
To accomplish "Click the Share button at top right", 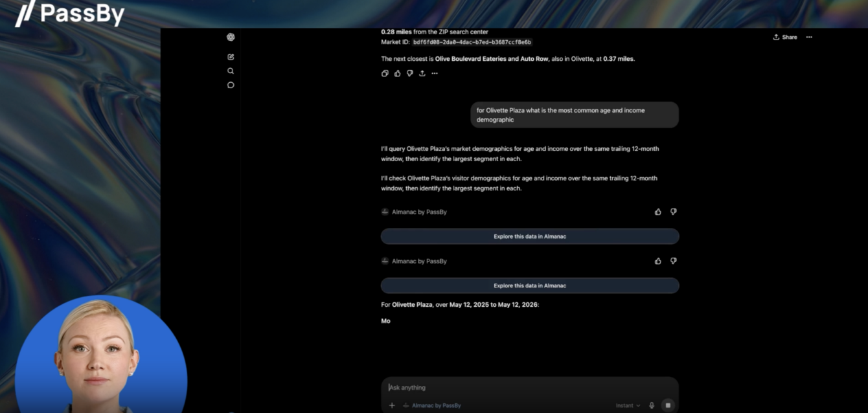I will (x=785, y=37).
